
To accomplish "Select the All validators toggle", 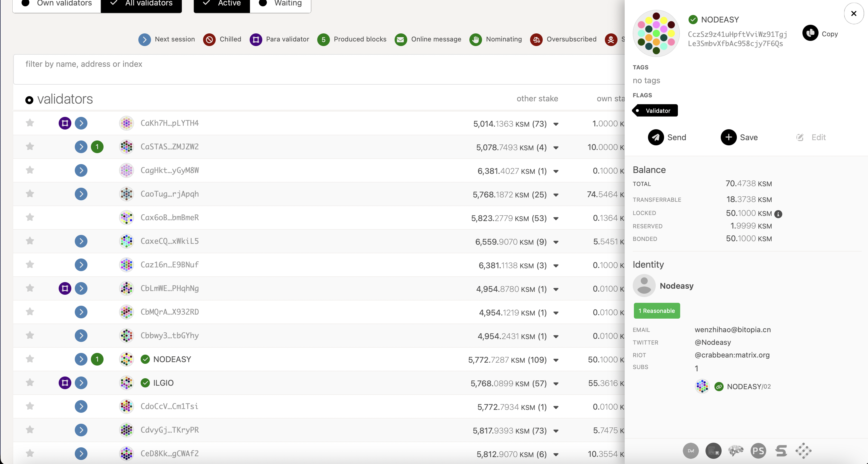I will pos(141,3).
